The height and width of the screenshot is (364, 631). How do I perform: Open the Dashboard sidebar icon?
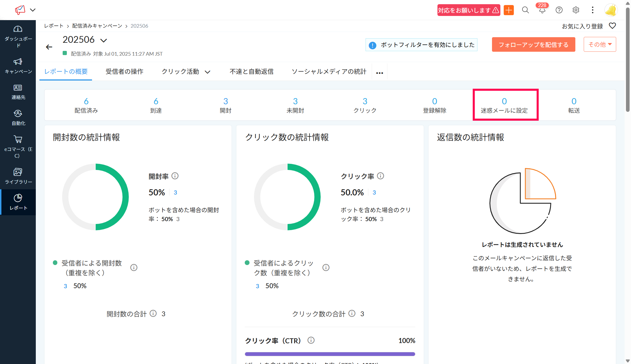pyautogui.click(x=18, y=29)
